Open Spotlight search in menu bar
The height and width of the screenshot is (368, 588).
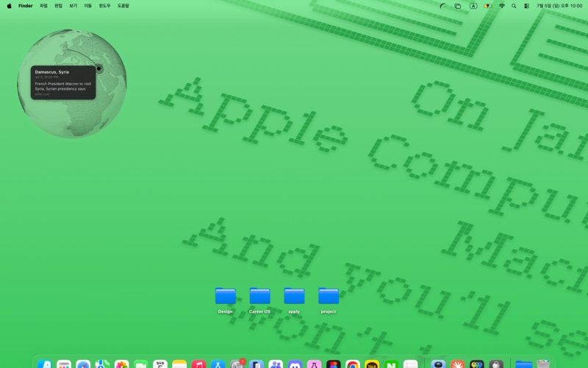pyautogui.click(x=514, y=6)
